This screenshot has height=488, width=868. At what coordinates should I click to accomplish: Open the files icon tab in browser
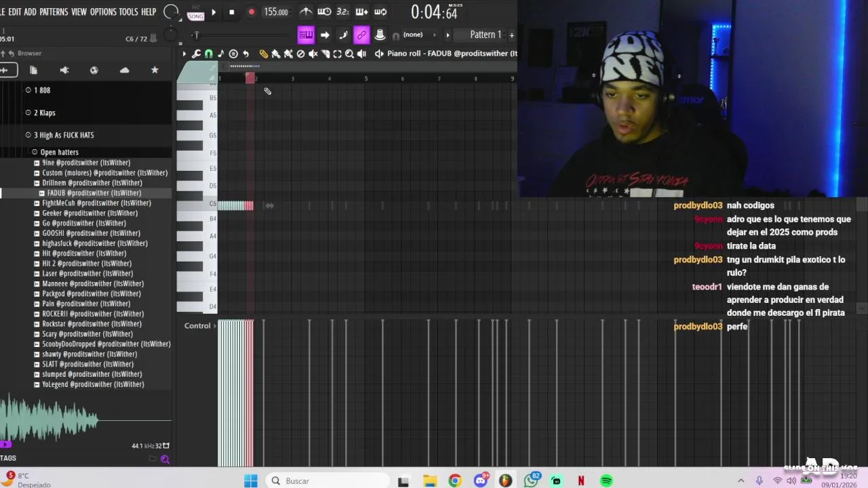coord(33,70)
